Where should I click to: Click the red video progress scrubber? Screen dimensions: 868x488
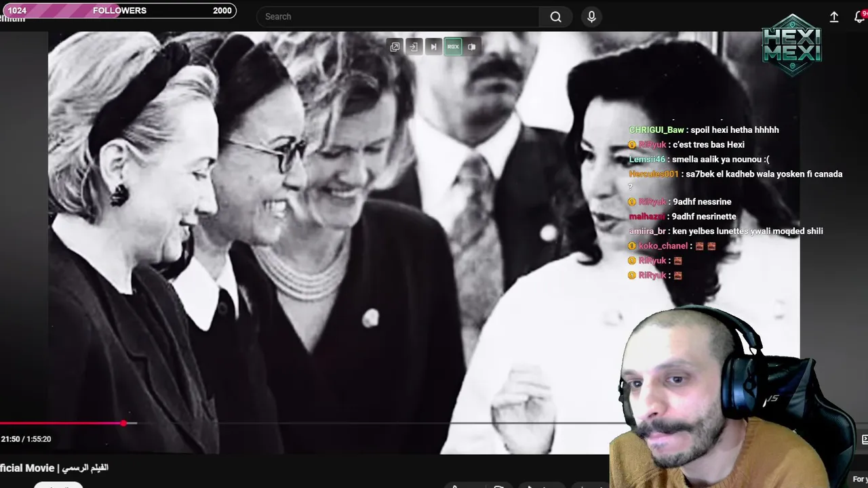point(123,423)
